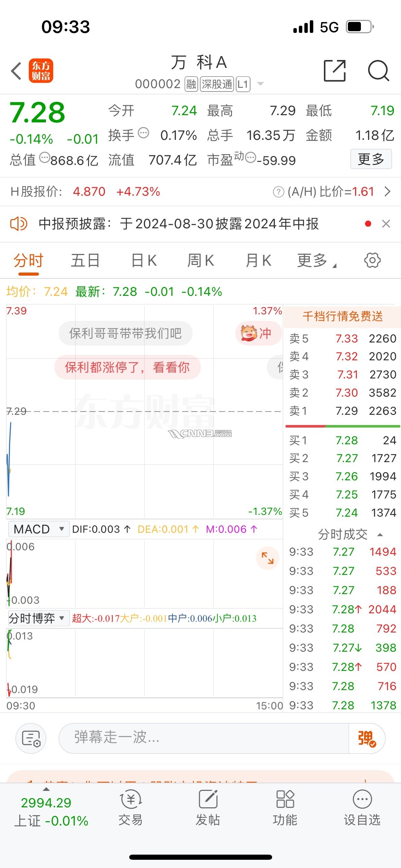Image resolution: width=401 pixels, height=868 pixels.
Task: Expand chart with the fullscreen arrows icon
Action: (267, 558)
